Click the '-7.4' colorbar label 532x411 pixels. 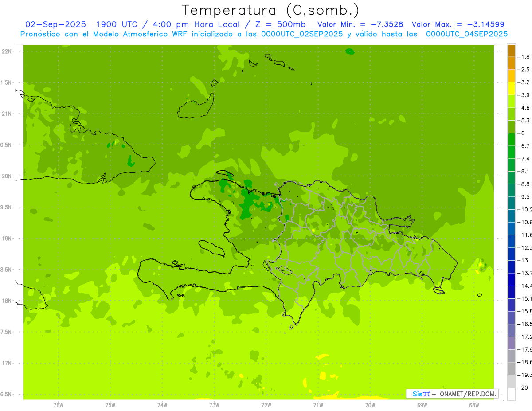[x=524, y=159]
